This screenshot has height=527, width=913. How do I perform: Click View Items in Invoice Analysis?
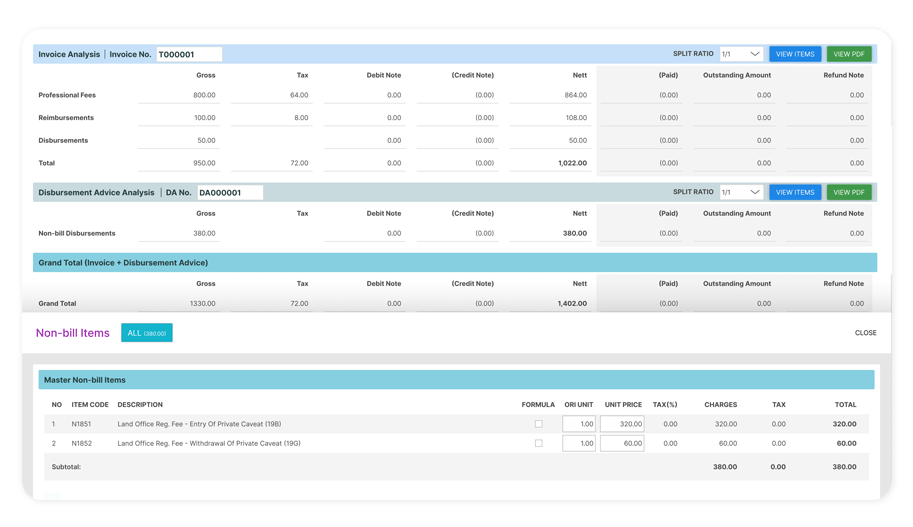[x=795, y=54]
